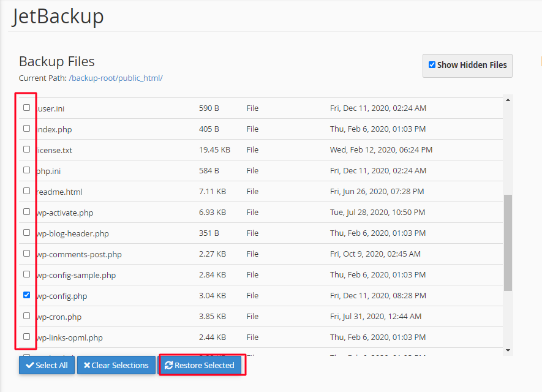Untick the Show Hidden Files checkbox

tap(432, 65)
